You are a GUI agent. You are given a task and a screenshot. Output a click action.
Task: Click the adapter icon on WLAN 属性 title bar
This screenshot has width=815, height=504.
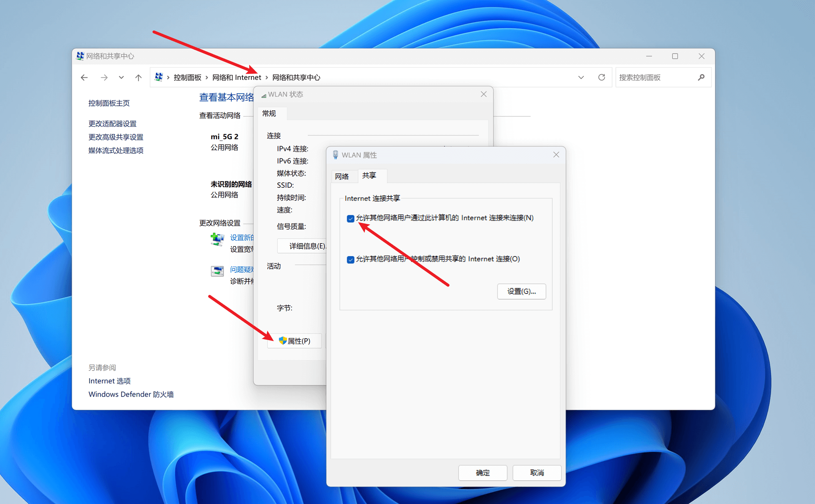click(x=335, y=155)
